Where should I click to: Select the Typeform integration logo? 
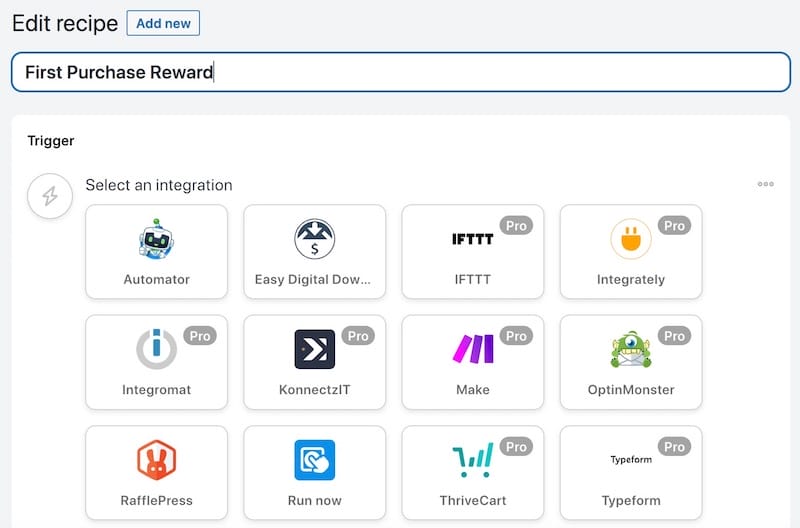pos(630,460)
